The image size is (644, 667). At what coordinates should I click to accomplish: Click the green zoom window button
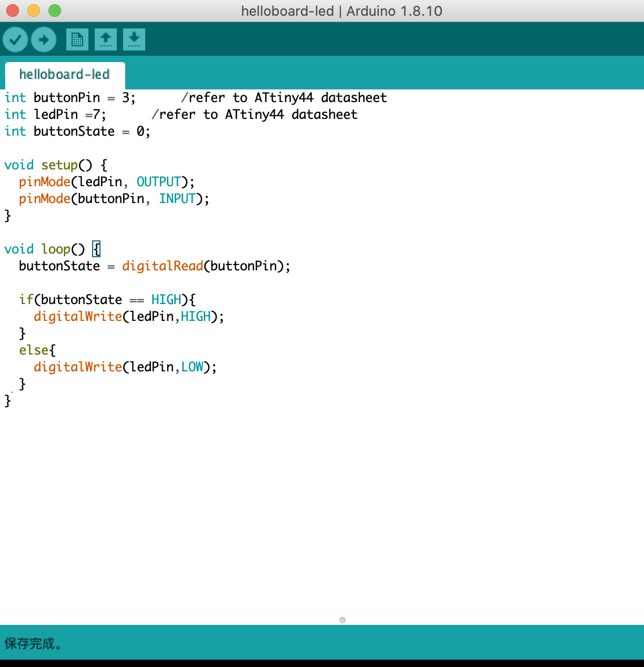coord(55,11)
